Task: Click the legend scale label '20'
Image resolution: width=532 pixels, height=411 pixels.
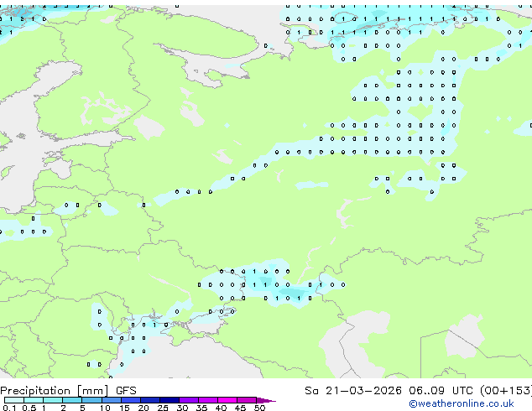Action: pyautogui.click(x=143, y=408)
